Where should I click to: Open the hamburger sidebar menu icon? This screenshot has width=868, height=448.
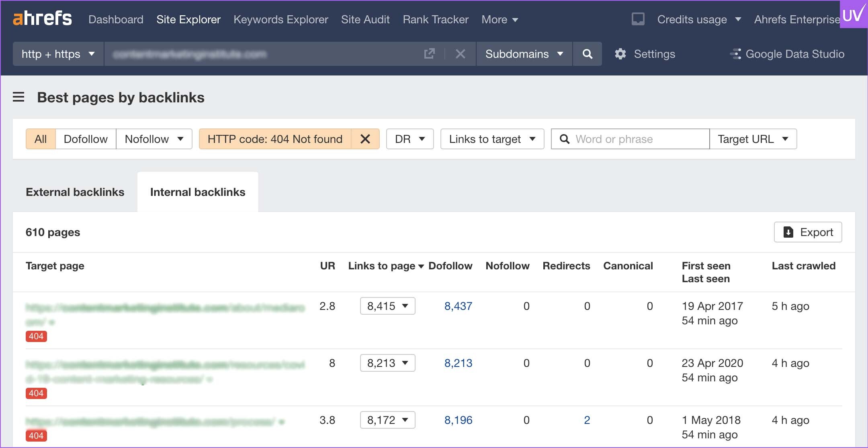click(x=18, y=97)
